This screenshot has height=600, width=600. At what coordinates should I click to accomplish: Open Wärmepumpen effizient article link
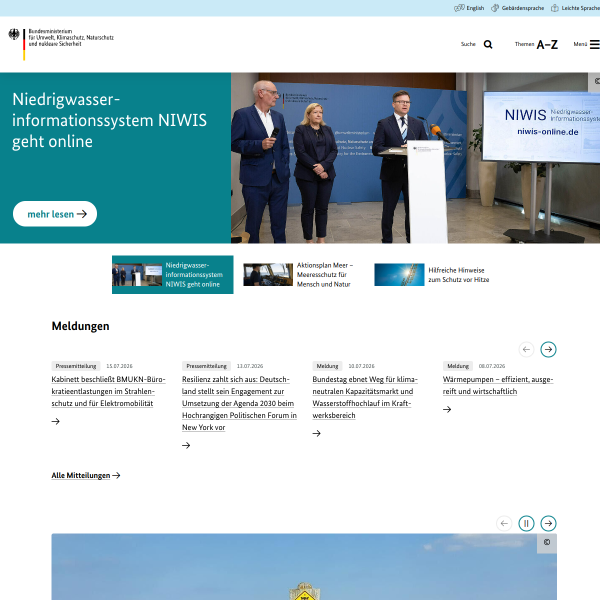coord(498,385)
